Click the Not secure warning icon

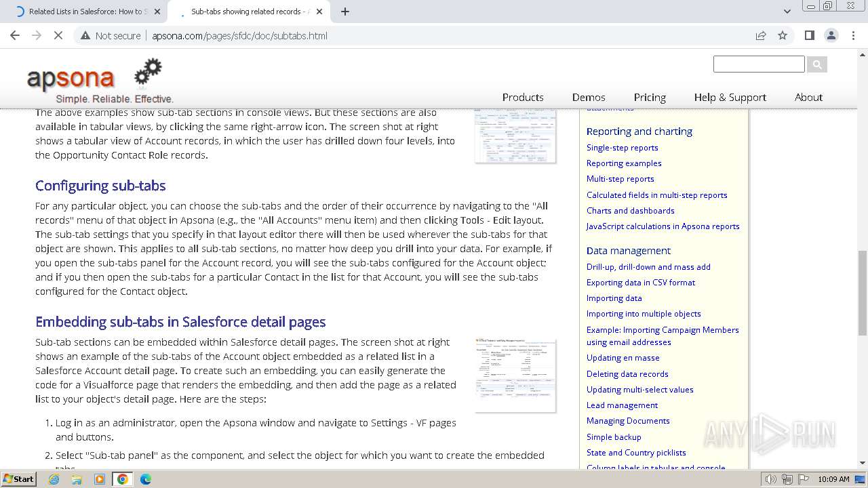click(x=85, y=35)
